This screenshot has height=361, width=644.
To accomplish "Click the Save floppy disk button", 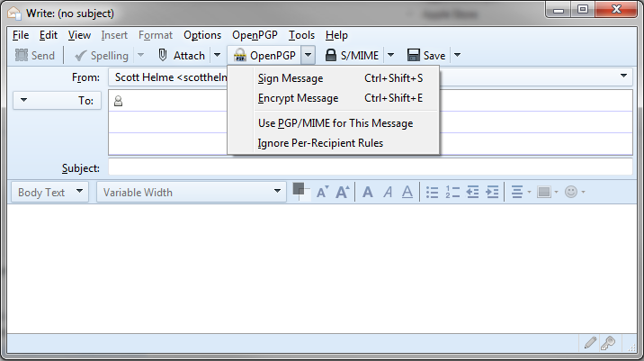I will coord(426,56).
